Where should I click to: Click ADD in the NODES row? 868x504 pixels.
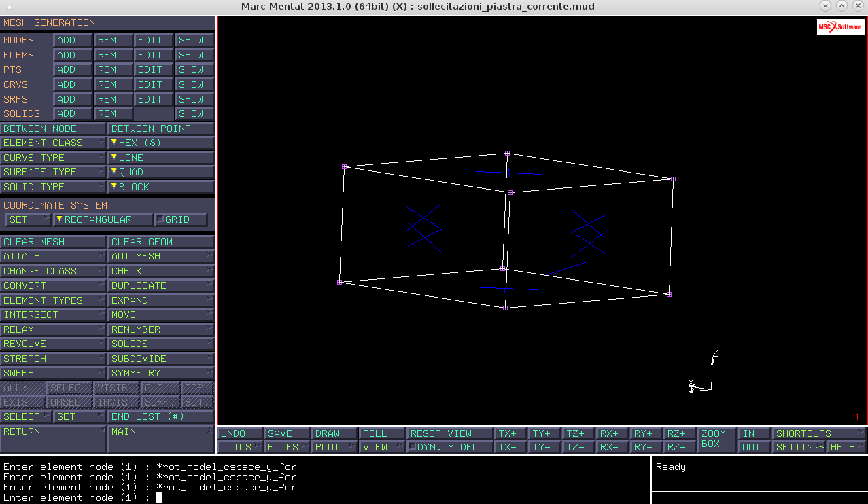pos(73,40)
